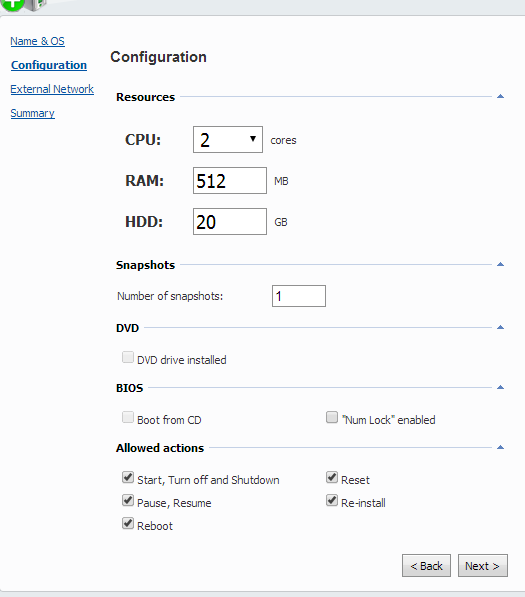Screen dimensions: 525x597
Task: Uncheck the Reboot checkbox
Action: coord(128,524)
